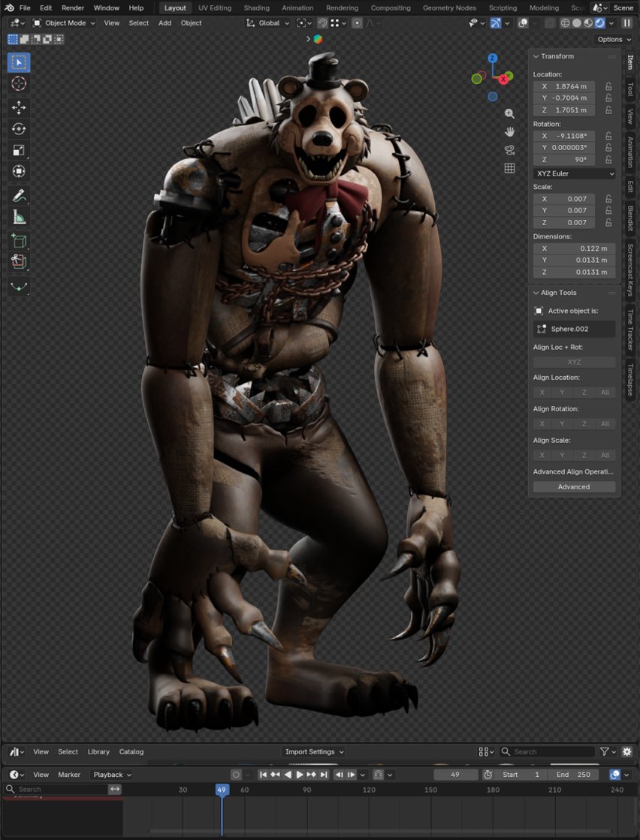Open the XYZ Euler rotation mode dropdown
The width and height of the screenshot is (640, 840).
point(574,173)
